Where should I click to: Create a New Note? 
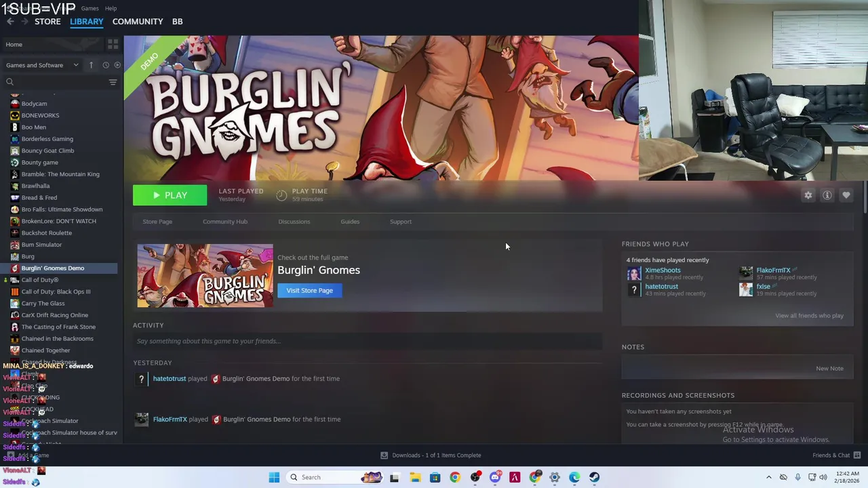coord(829,369)
